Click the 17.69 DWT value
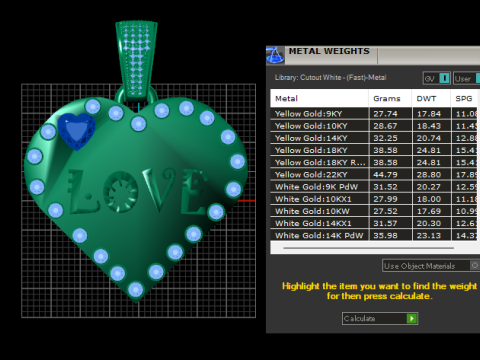 429,211
